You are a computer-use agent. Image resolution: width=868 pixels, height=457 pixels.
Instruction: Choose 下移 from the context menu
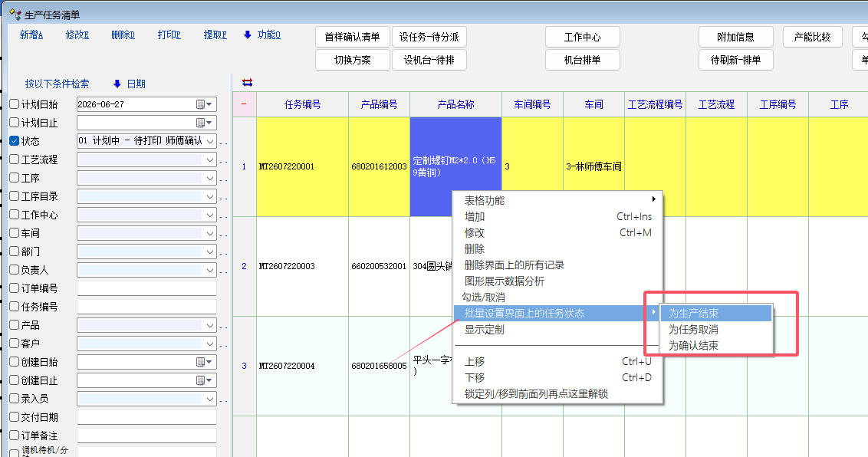point(557,377)
